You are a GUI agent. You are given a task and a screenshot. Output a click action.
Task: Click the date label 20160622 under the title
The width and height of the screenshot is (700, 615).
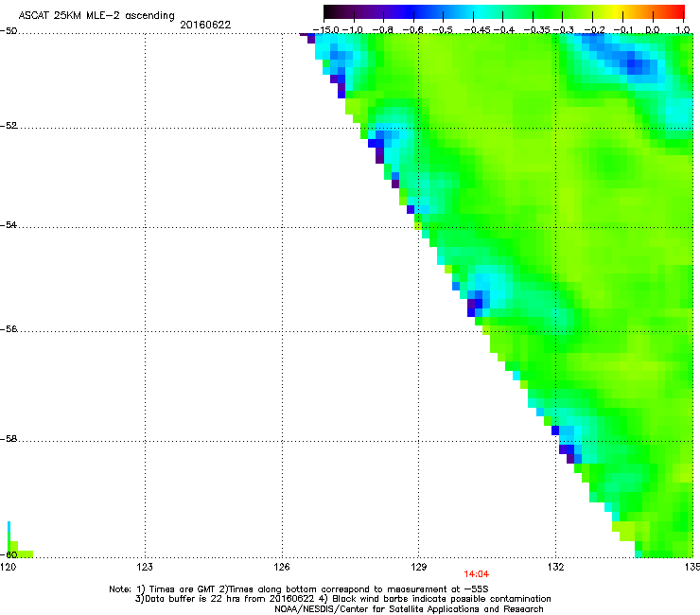click(x=205, y=25)
